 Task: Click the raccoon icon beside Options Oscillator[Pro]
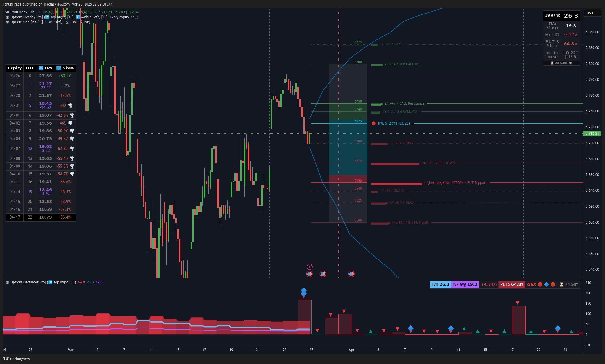pos(7,282)
